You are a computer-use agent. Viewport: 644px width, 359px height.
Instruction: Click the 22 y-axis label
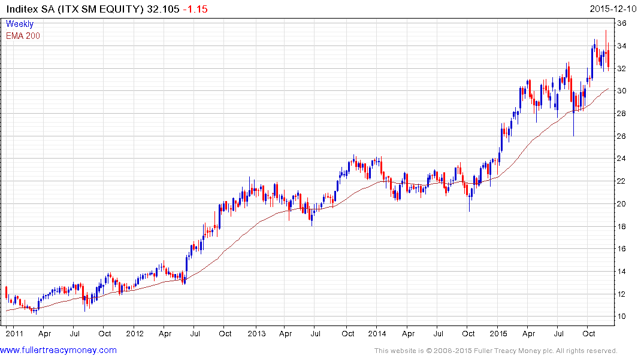pos(621,181)
